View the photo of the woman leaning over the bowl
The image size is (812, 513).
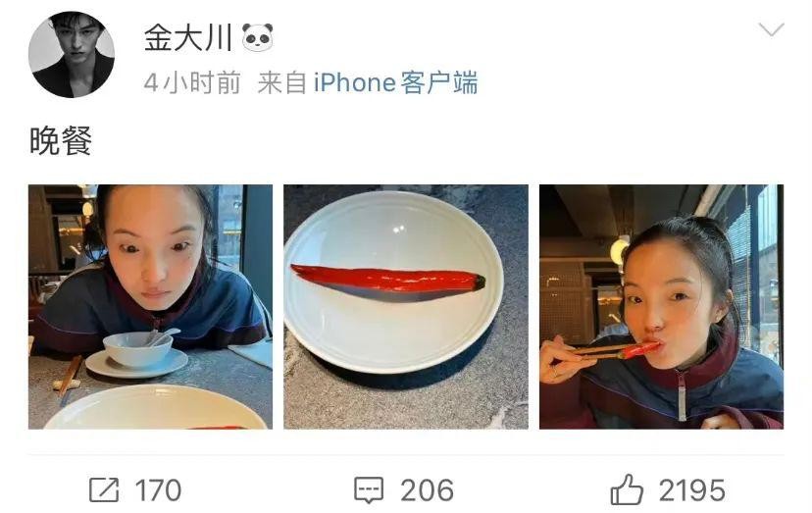[x=150, y=307]
